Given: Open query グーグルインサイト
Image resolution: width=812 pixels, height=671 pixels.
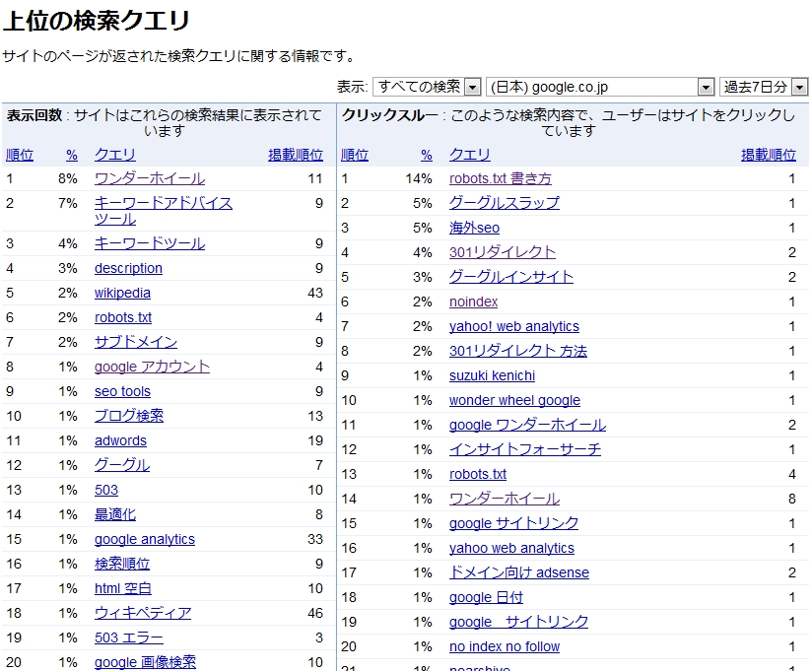Looking at the screenshot, I should pos(511,277).
